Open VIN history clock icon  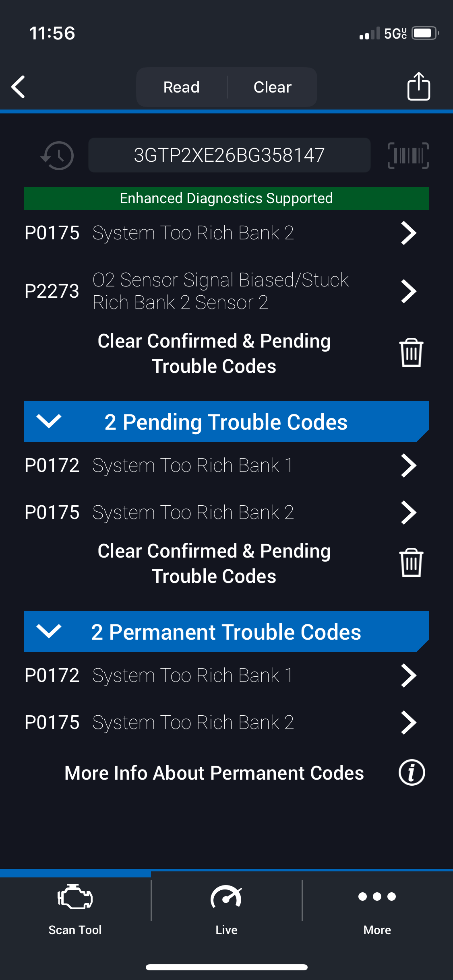click(x=58, y=155)
